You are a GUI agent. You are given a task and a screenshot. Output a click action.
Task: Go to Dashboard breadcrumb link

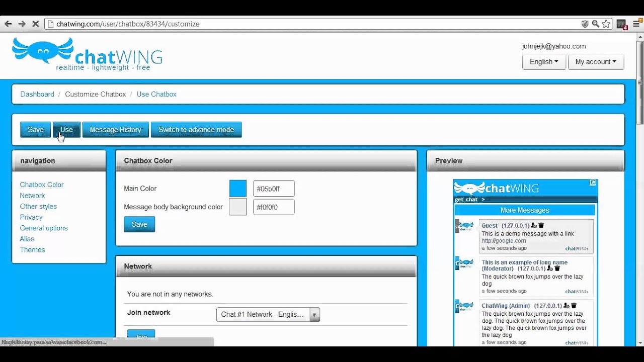[37, 94]
